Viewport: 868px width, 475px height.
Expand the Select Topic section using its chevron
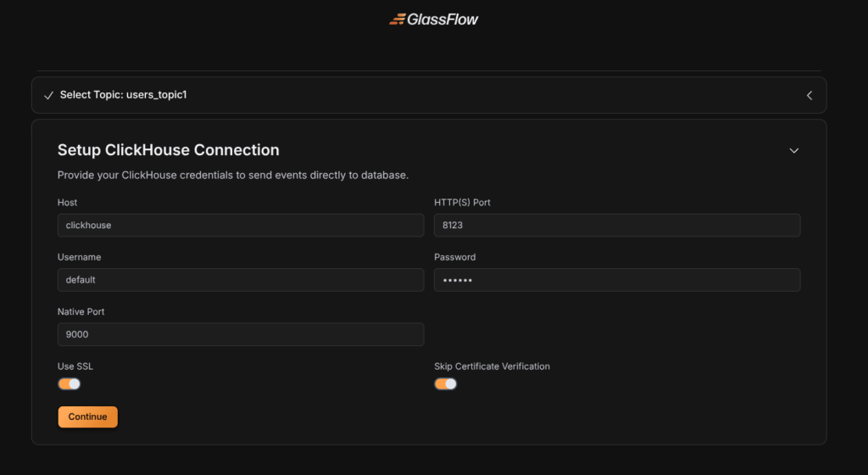click(x=809, y=95)
